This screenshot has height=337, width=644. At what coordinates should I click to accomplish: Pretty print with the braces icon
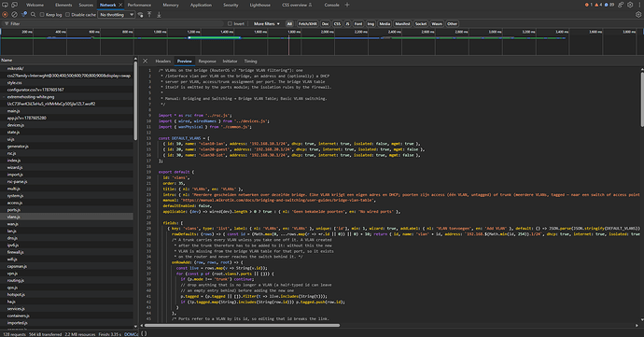[x=144, y=333]
